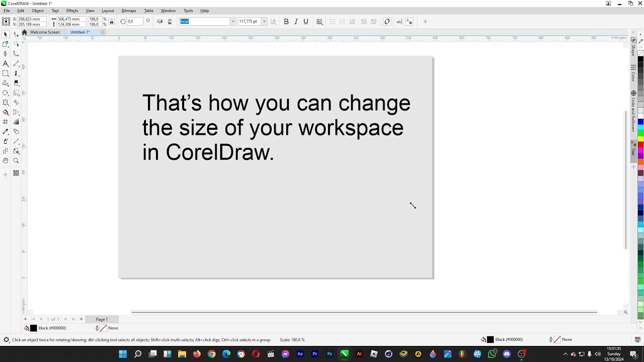
Task: Click the Welcome Screen home icon
Action: click(x=24, y=32)
